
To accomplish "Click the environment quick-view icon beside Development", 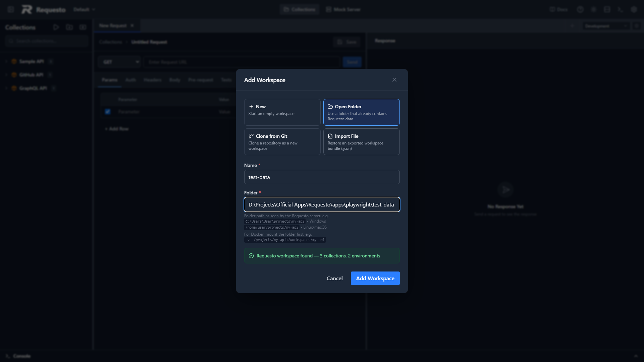I will [x=636, y=26].
